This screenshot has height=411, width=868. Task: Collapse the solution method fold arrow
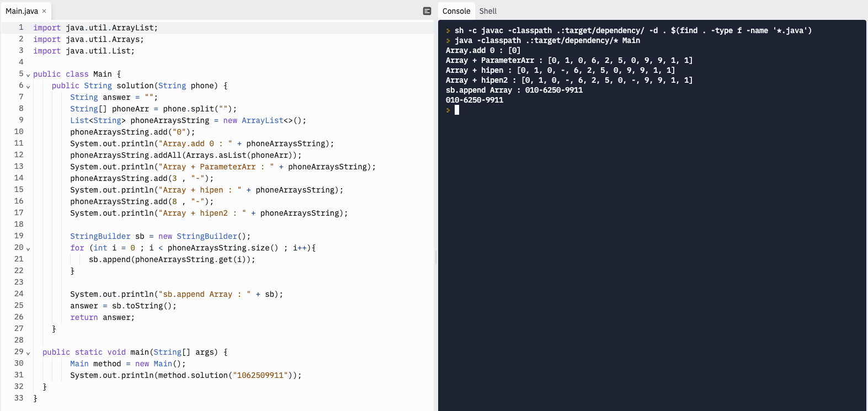tap(28, 87)
